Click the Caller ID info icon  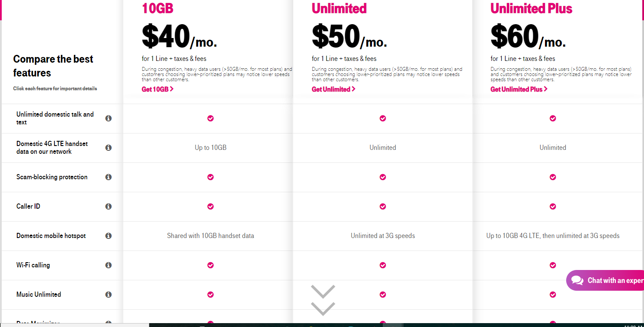(109, 206)
